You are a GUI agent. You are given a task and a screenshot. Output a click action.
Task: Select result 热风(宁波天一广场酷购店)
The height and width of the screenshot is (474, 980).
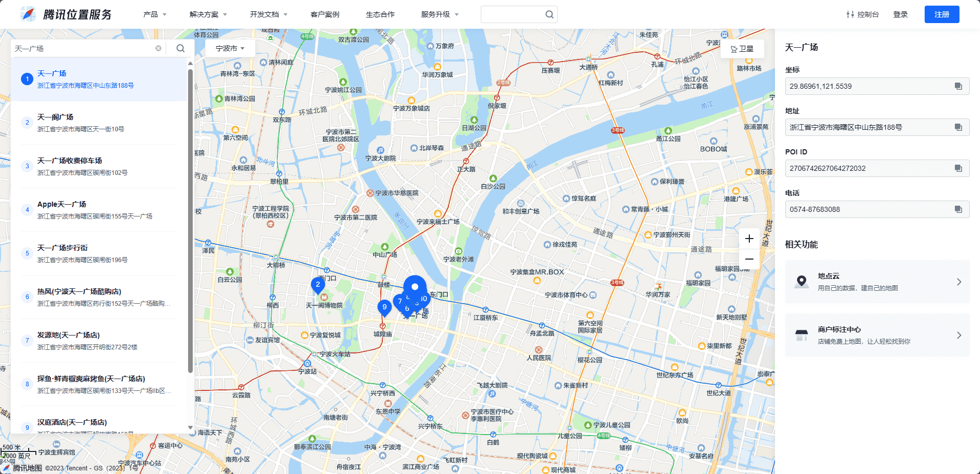click(x=99, y=297)
